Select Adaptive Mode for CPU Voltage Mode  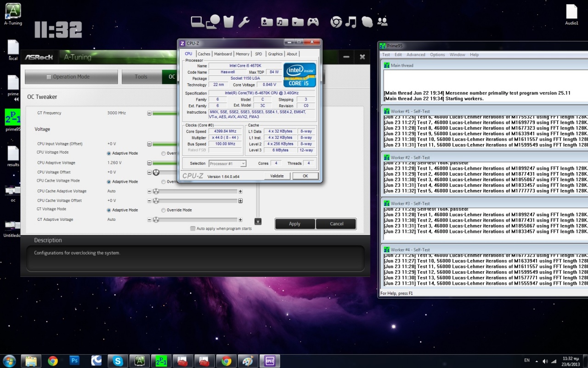109,153
